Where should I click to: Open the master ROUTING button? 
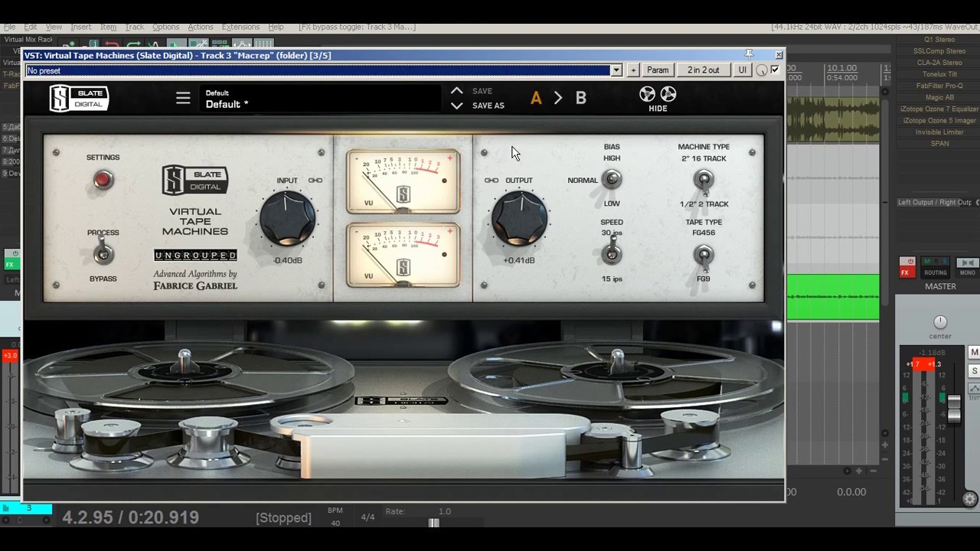935,267
